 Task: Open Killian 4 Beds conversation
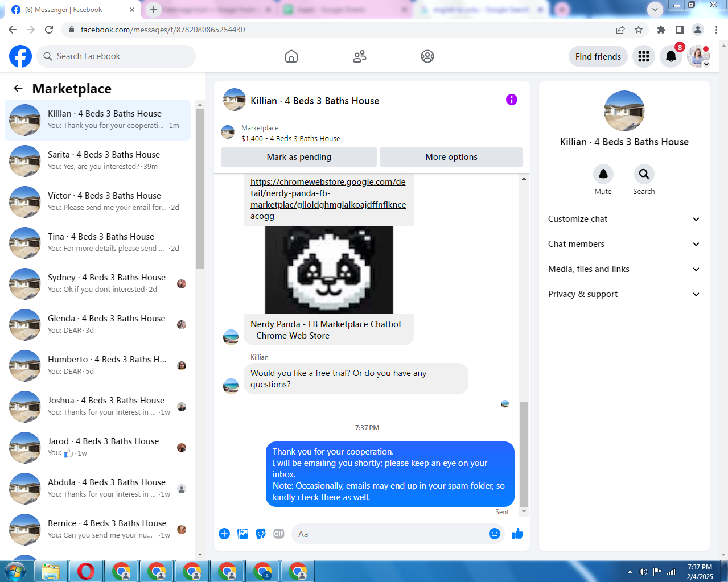pyautogui.click(x=98, y=120)
